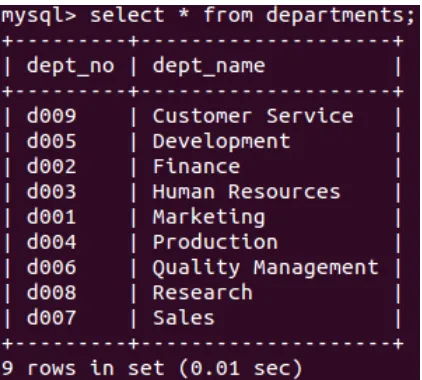The width and height of the screenshot is (422, 380).
Task: Click the 'select * from departments;' command text
Action: click(x=252, y=16)
